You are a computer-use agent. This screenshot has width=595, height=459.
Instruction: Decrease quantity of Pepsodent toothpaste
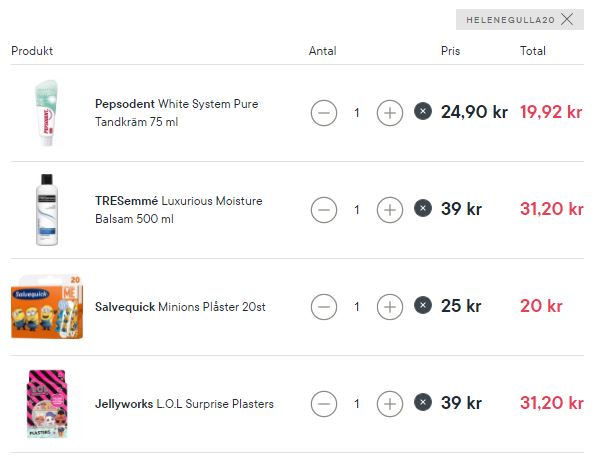pyautogui.click(x=324, y=113)
